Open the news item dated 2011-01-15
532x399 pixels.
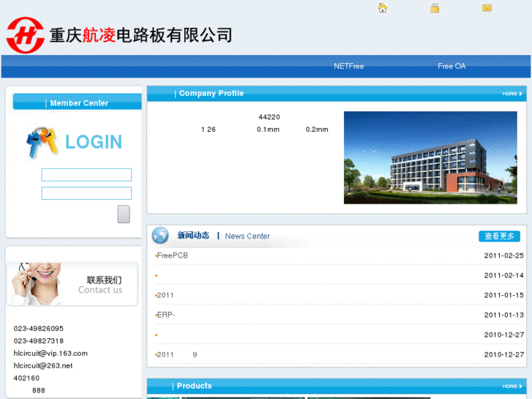coord(165,295)
